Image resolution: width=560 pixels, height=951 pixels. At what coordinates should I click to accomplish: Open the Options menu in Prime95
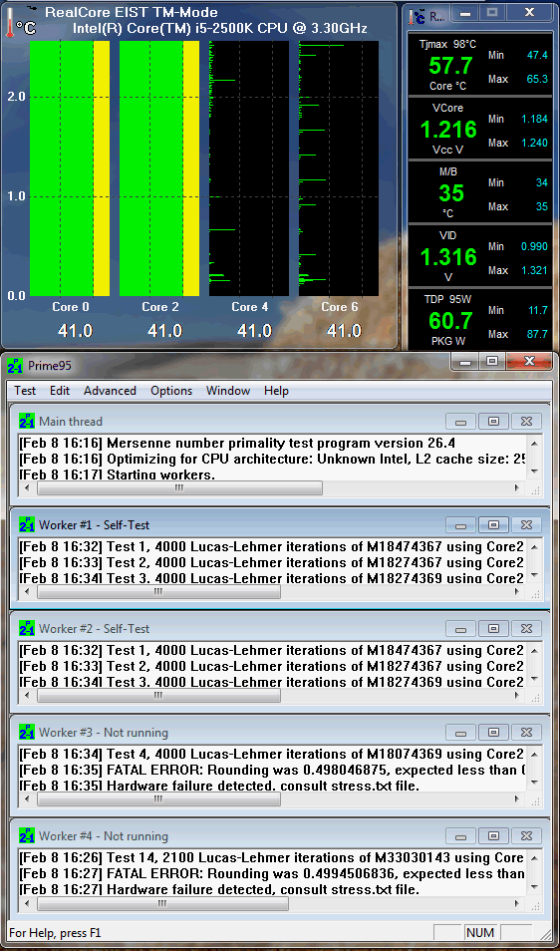171,391
